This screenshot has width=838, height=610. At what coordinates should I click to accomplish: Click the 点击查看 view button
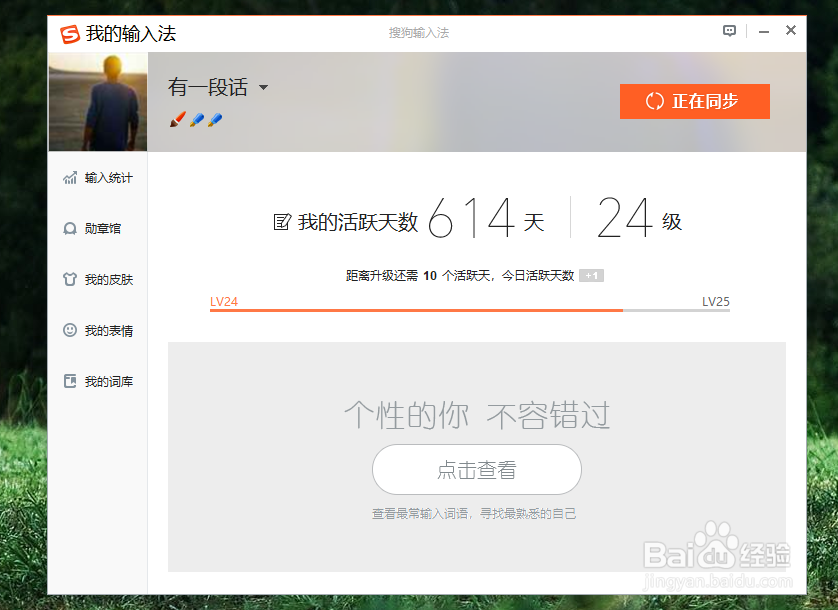click(x=477, y=469)
